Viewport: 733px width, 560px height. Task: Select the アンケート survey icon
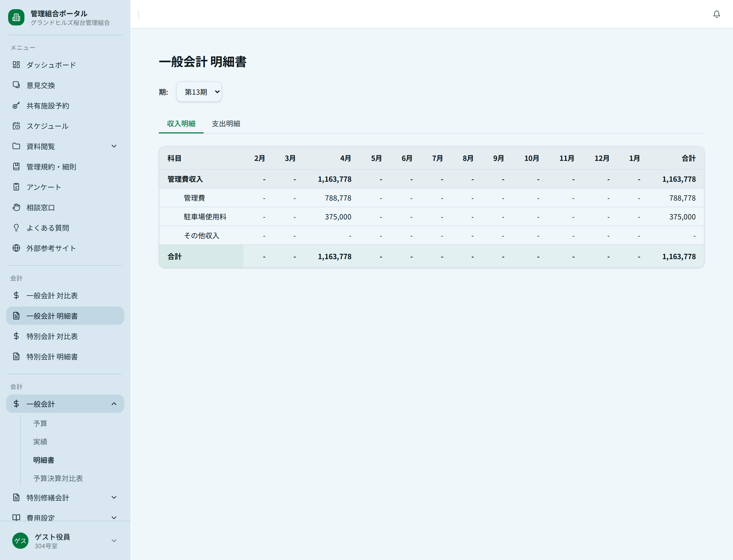(17, 187)
